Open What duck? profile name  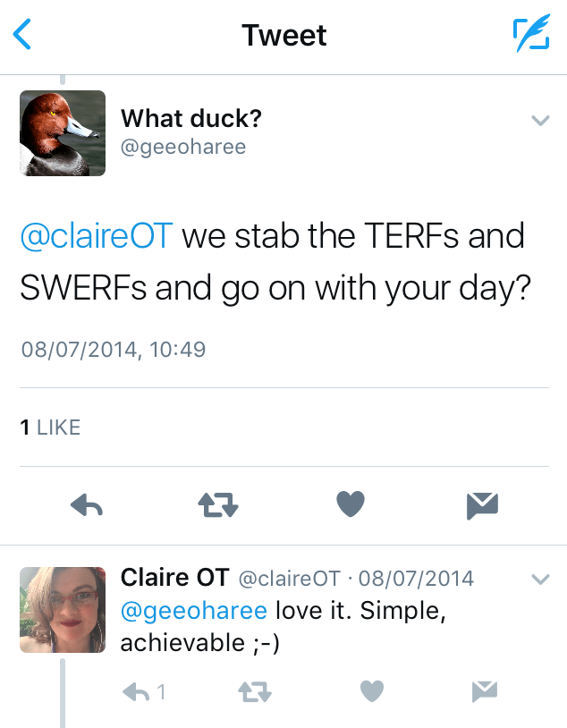pos(191,117)
